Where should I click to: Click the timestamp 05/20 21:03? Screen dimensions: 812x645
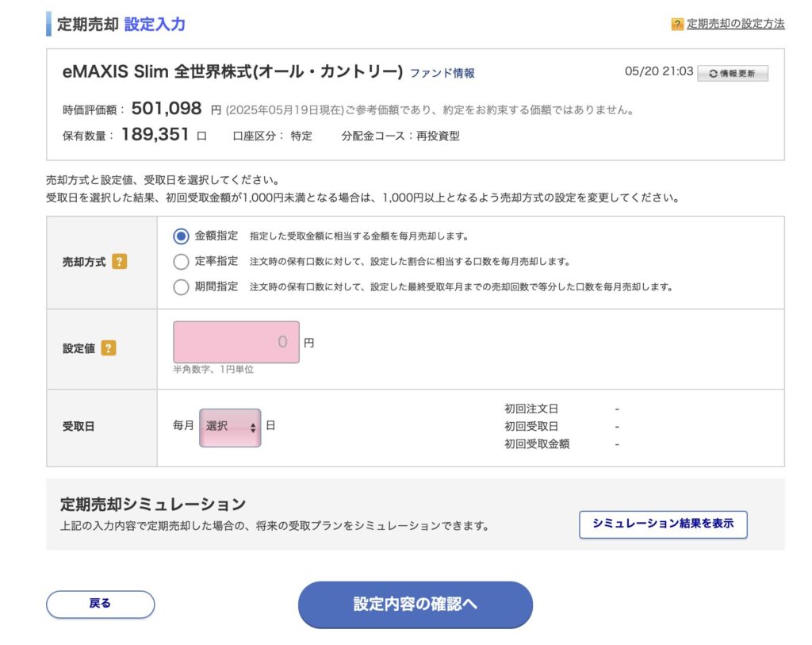coord(659,71)
